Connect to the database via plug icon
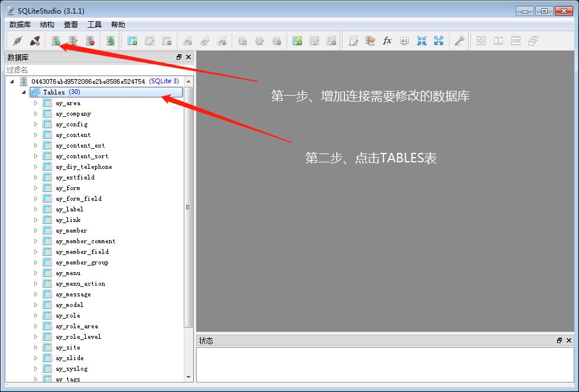Image resolution: width=579 pixels, height=392 pixels. click(x=17, y=41)
